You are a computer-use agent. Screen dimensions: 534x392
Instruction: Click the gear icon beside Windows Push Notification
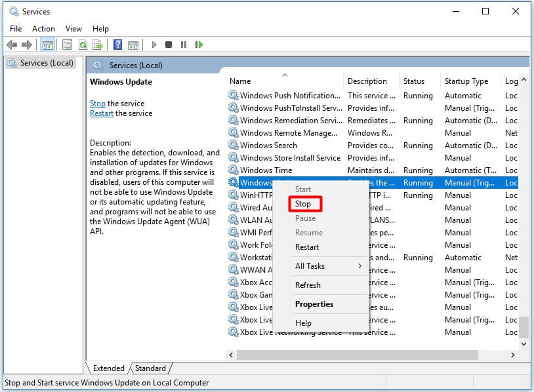(234, 95)
